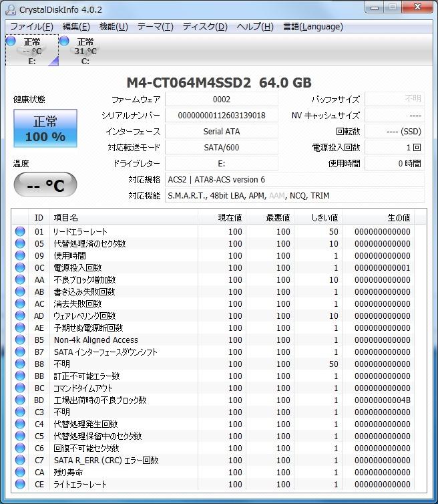Click status icon for ID BB row

pyautogui.click(x=20, y=376)
